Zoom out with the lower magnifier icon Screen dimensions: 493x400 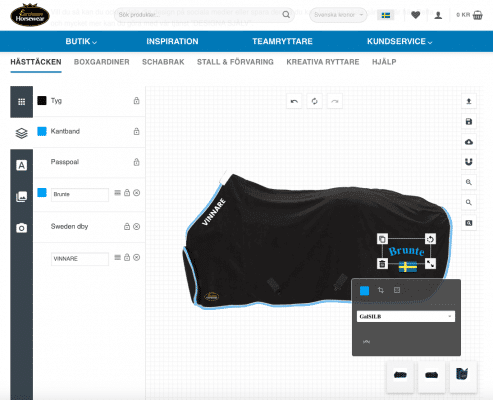(469, 202)
